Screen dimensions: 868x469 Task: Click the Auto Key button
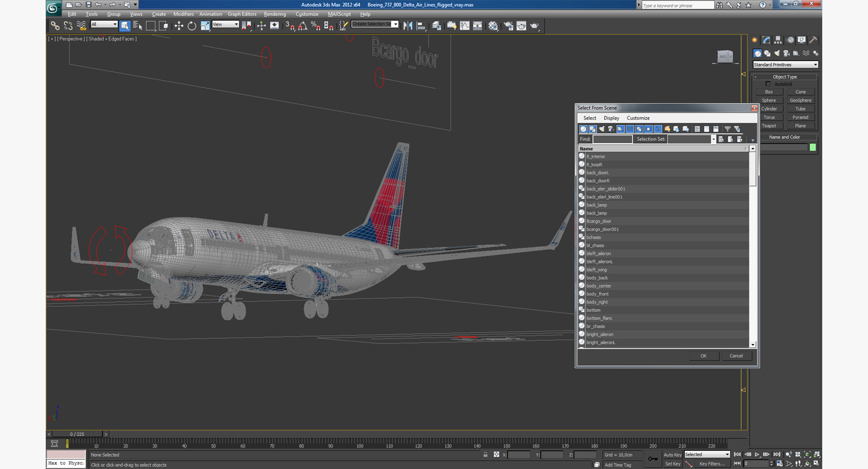point(672,455)
